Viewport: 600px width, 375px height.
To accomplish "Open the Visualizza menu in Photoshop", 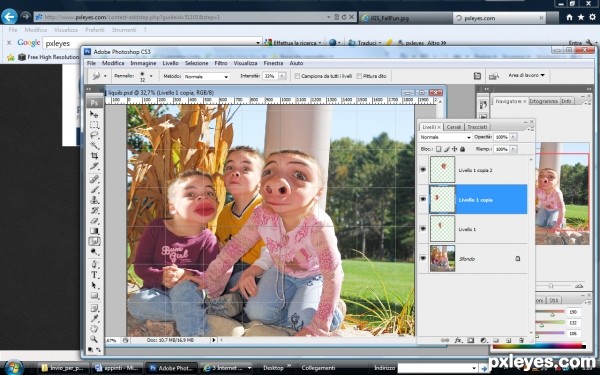I will pyautogui.click(x=245, y=63).
